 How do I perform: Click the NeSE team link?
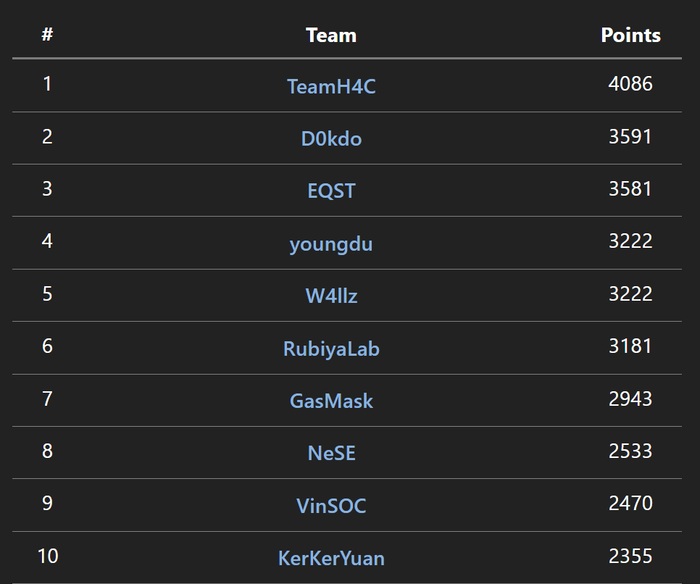331,453
